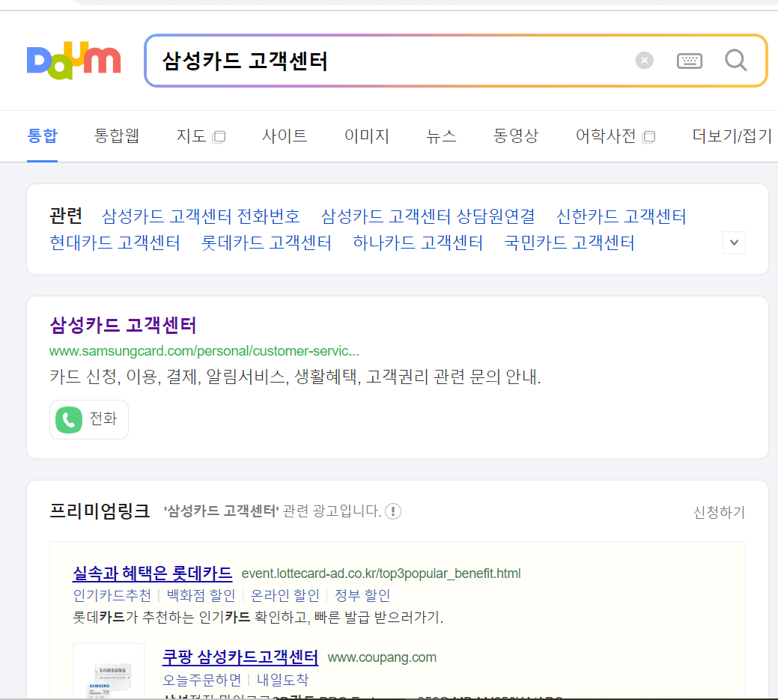
Task: Open the 이미지 tab
Action: tap(367, 136)
